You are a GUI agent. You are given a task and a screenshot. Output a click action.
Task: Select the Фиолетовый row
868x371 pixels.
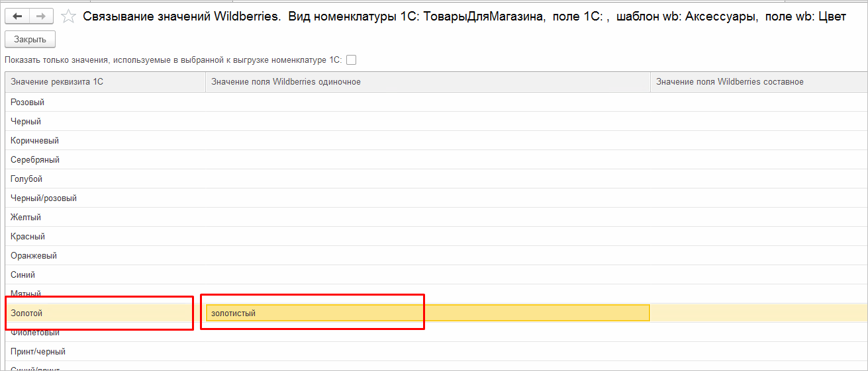click(437, 333)
